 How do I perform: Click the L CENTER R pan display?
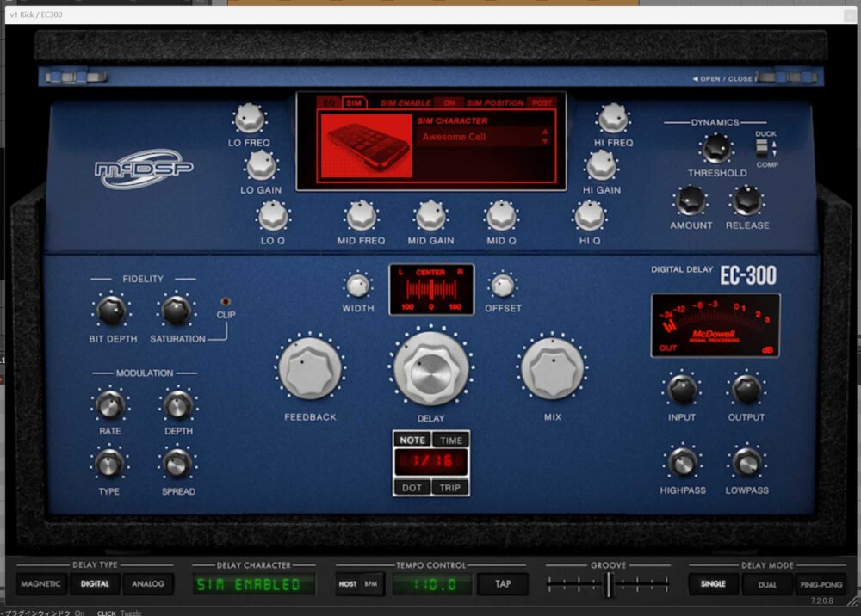point(431,290)
